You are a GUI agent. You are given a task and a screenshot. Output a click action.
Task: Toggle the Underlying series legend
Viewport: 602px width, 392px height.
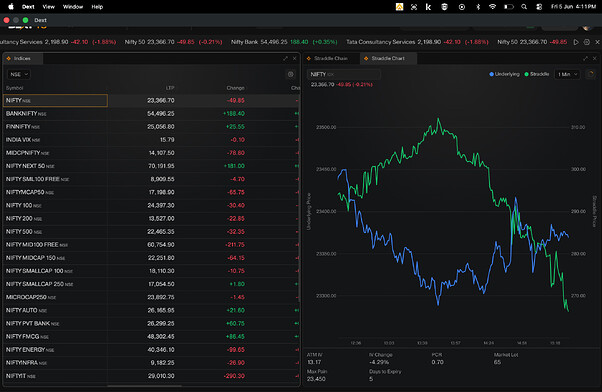click(x=504, y=74)
